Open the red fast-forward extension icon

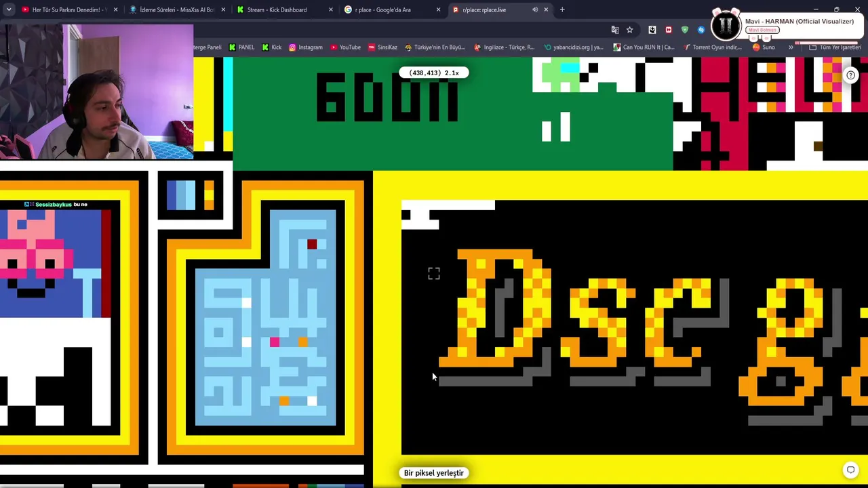[x=669, y=30]
